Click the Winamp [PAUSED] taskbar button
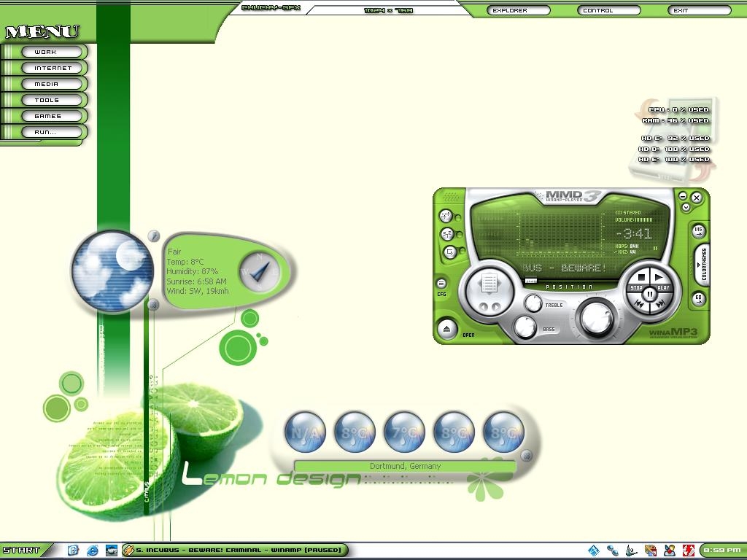 point(235,550)
